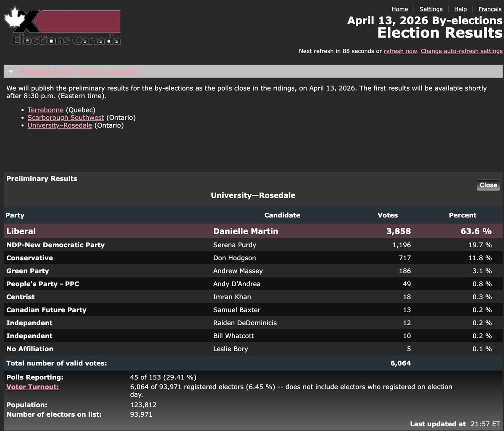Click refresh now link
Image resolution: width=504 pixels, height=431 pixels.
pos(400,51)
